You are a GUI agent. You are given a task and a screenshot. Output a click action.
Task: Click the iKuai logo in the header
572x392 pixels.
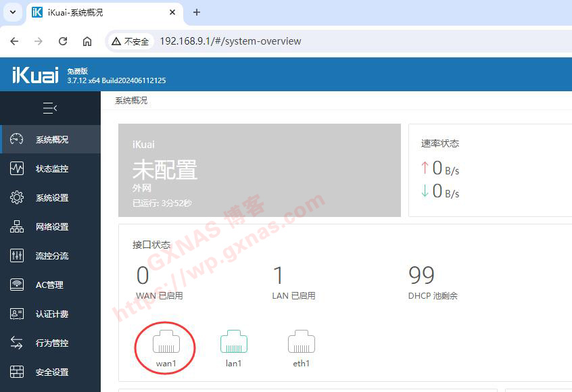(35, 75)
